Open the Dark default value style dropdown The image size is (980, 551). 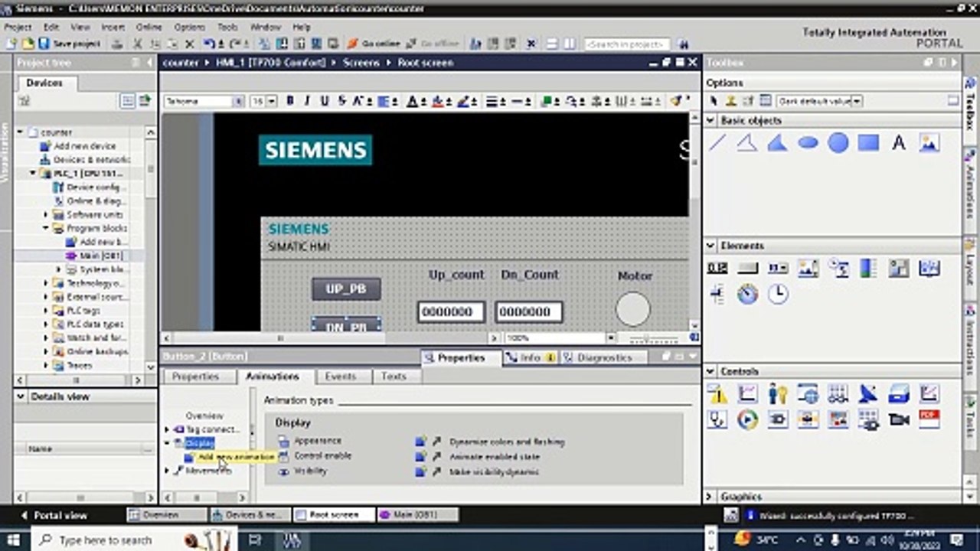[857, 101]
